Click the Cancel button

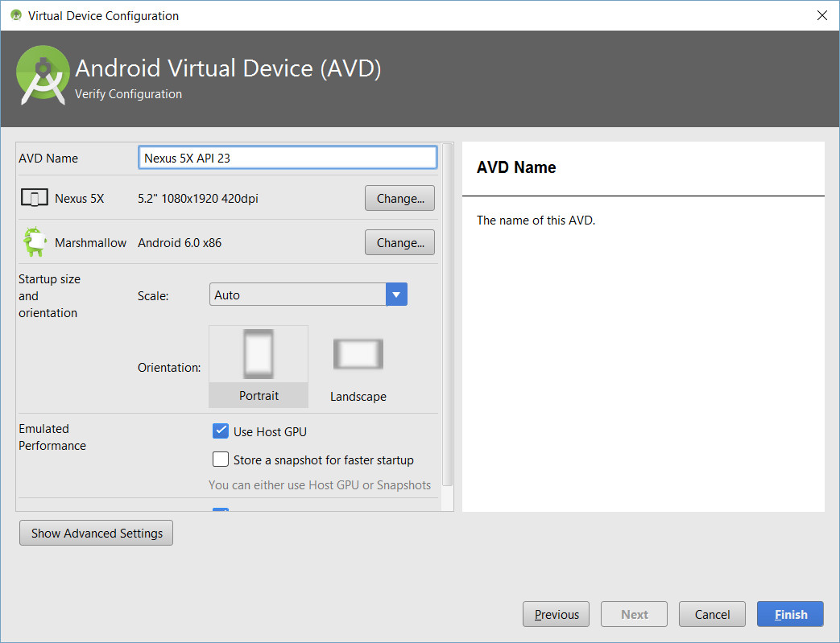(x=712, y=614)
